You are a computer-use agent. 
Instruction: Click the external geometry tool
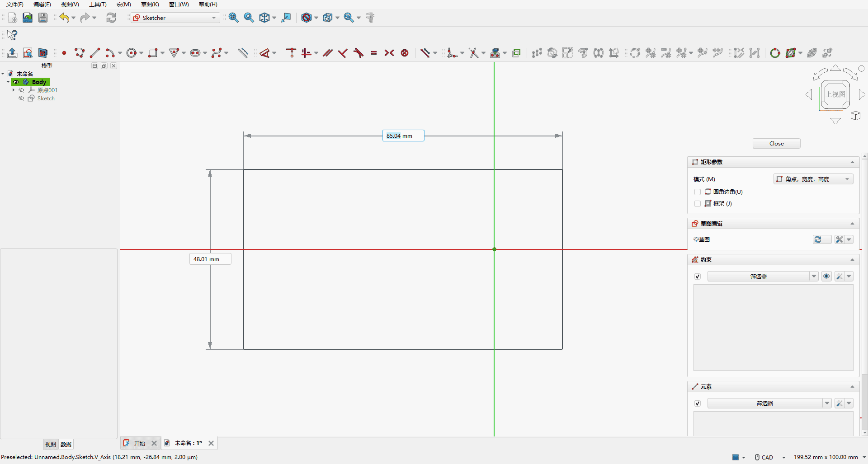tap(495, 53)
